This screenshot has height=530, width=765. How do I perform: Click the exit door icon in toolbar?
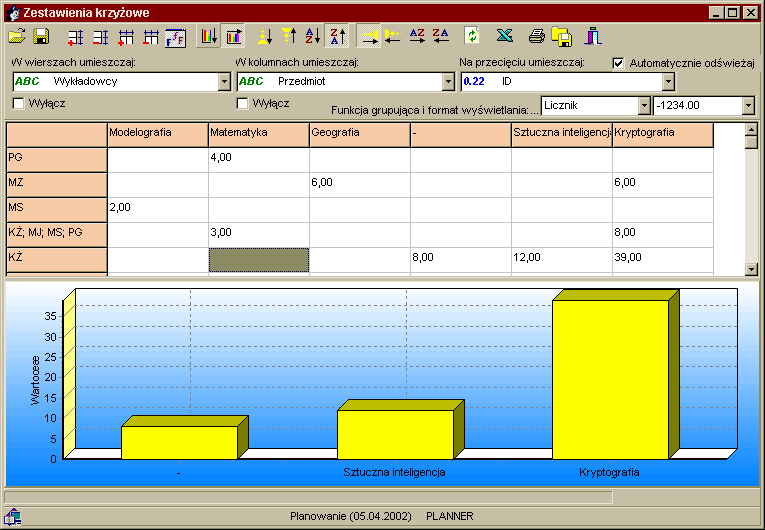pos(593,37)
